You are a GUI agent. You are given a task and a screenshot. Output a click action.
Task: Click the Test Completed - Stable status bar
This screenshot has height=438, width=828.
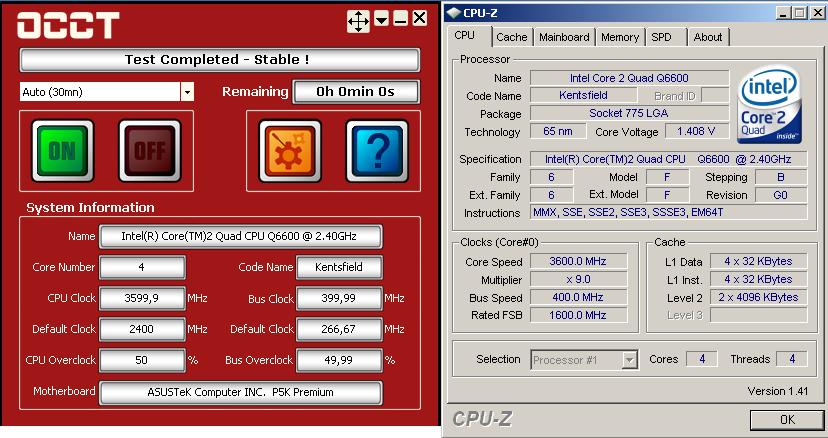pyautogui.click(x=220, y=60)
